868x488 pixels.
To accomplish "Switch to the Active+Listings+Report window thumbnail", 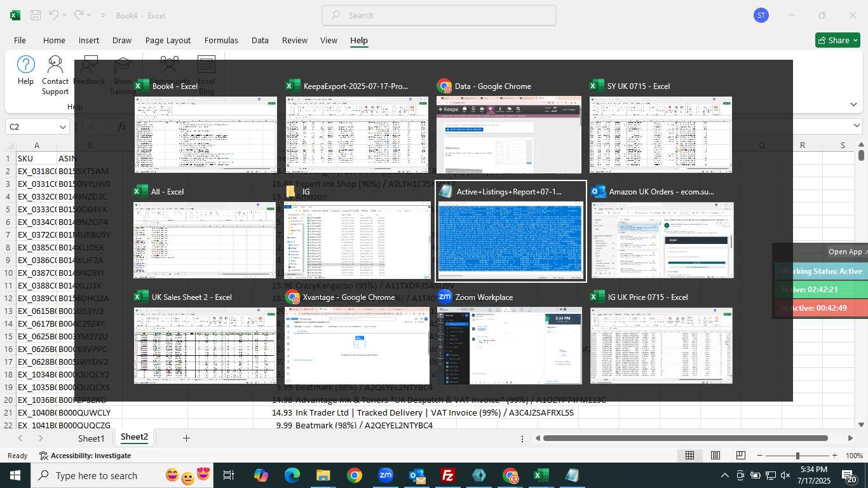I will pyautogui.click(x=510, y=240).
